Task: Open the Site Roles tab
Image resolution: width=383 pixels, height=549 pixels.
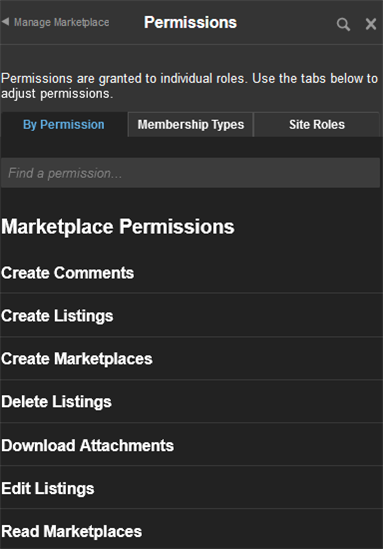Action: click(x=316, y=125)
